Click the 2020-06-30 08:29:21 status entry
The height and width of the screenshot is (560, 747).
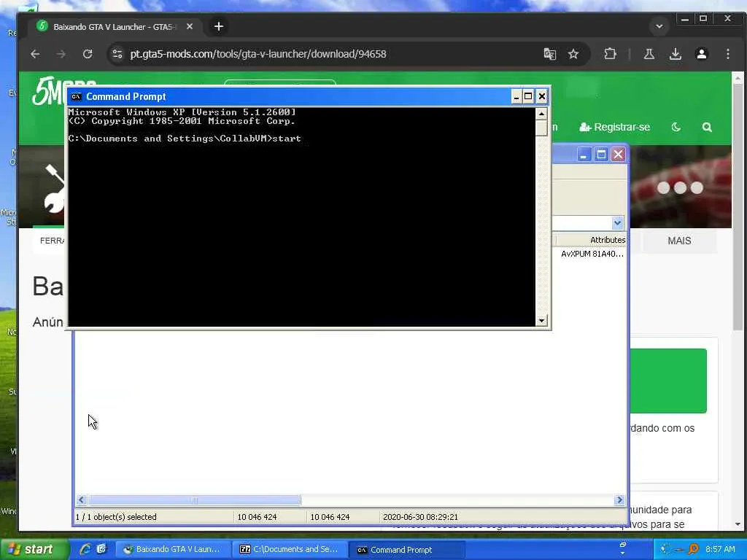420,517
